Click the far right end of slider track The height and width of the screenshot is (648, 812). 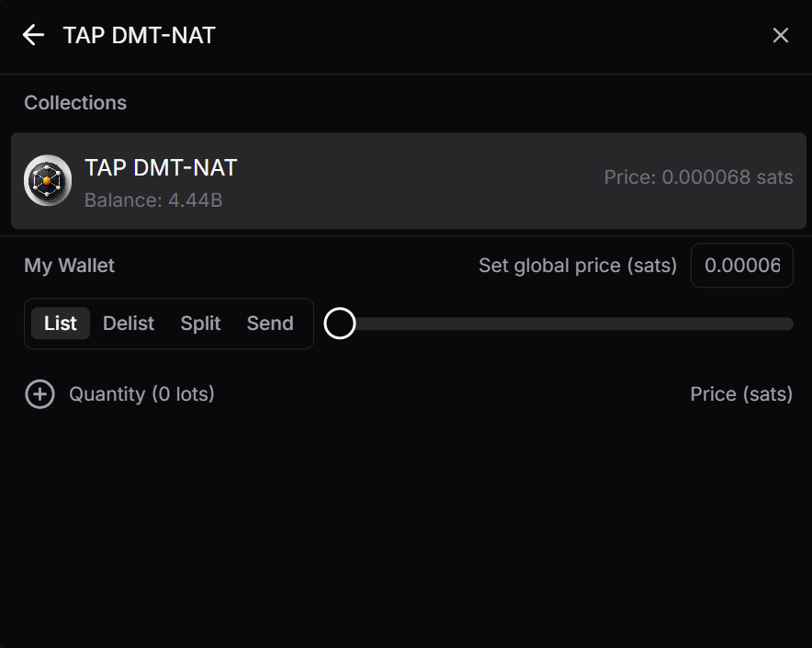tap(788, 324)
